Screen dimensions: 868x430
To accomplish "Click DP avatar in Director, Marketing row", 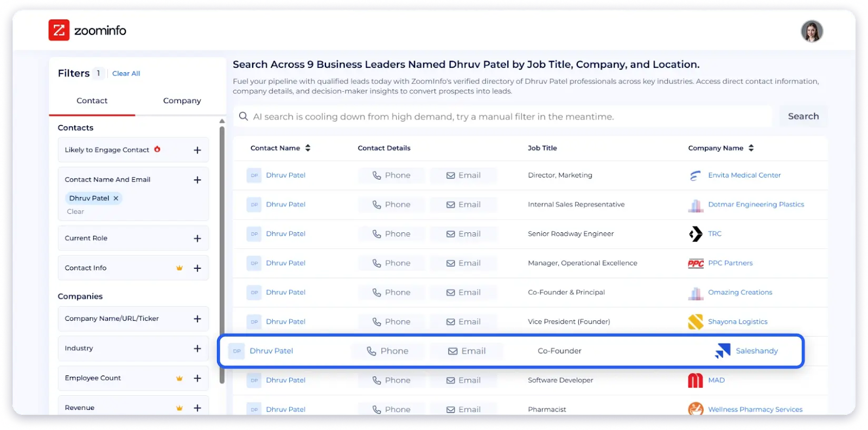I will pyautogui.click(x=254, y=175).
